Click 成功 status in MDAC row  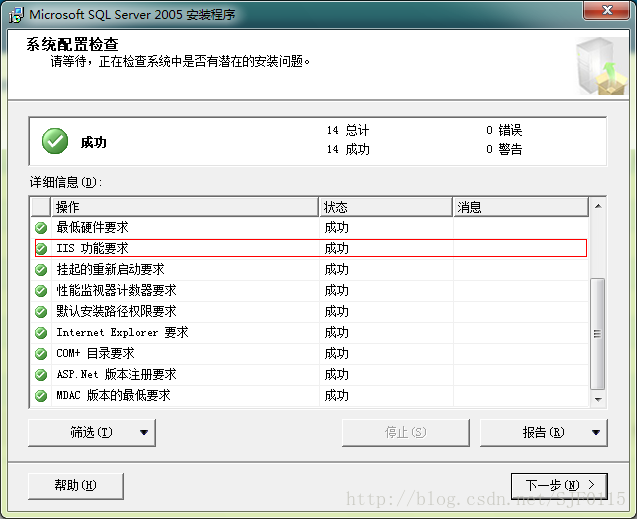tap(336, 396)
